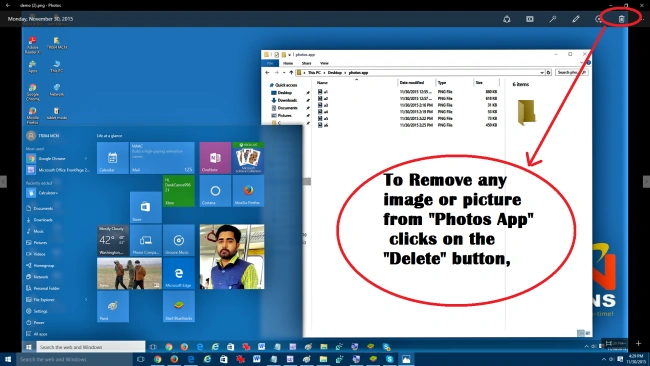The image size is (650, 366).
Task: Go to the next photo arrow
Action: pos(646,182)
